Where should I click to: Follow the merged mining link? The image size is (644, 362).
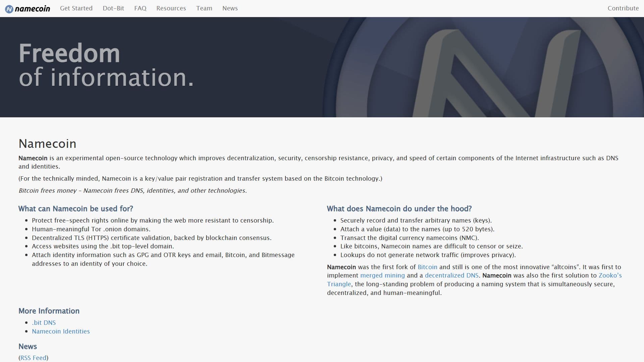[x=382, y=276]
